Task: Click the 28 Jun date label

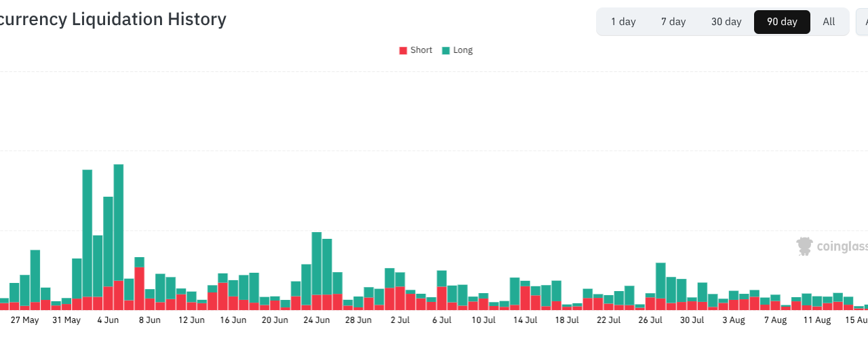Action: pos(358,320)
